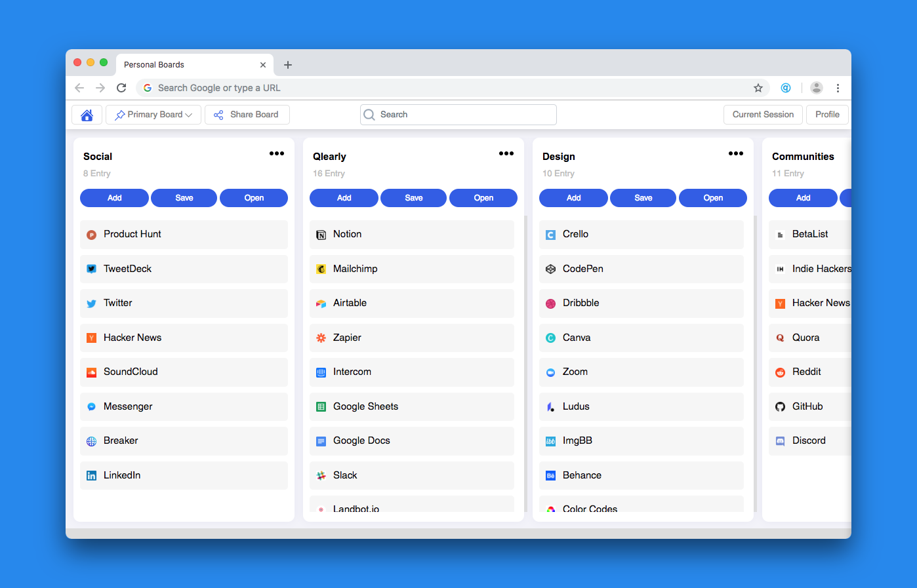Open the BetaList entry
This screenshot has height=588, width=917.
coord(809,234)
